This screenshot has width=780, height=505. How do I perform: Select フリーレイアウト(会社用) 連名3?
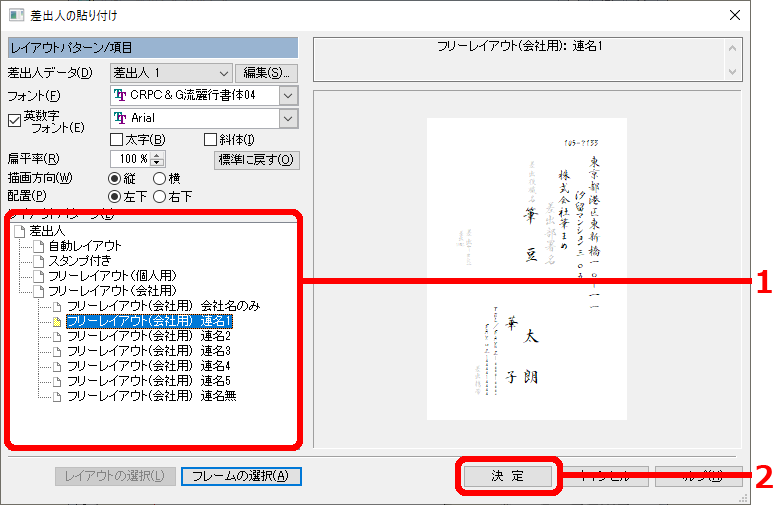(149, 351)
